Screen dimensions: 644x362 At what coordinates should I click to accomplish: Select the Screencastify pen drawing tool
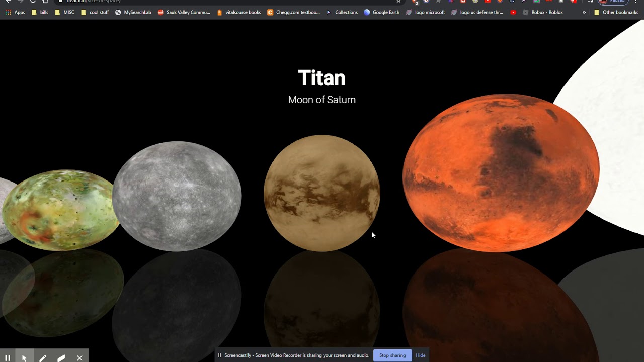coord(43,358)
